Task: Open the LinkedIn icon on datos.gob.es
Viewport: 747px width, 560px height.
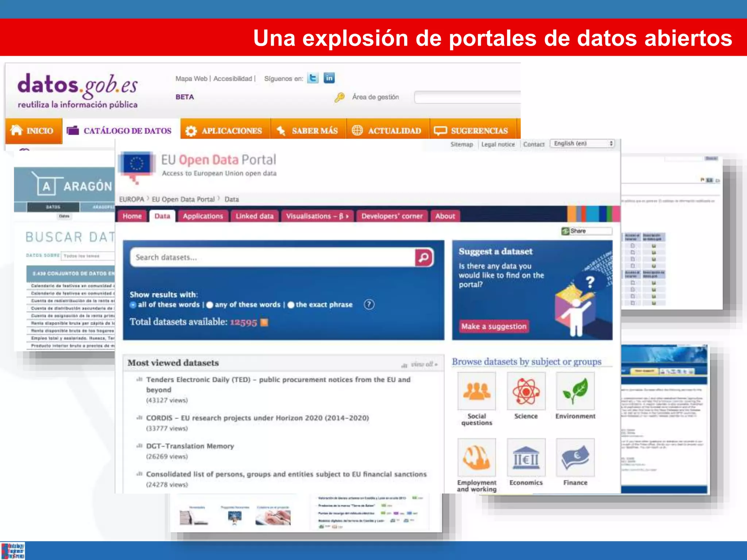Action: [329, 78]
